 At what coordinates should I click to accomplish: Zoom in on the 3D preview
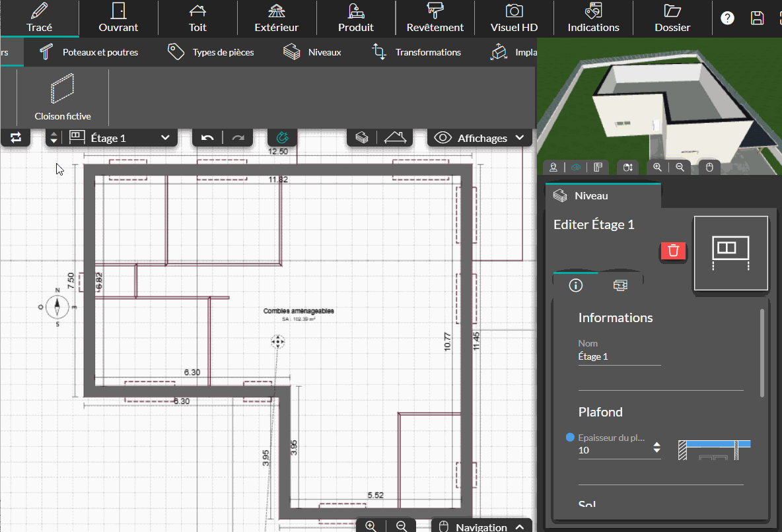657,168
